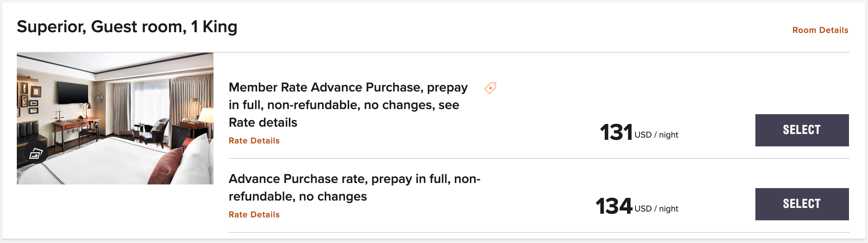Open Rate Details under the Advance Purchase rate
This screenshot has width=868, height=243.
(254, 214)
